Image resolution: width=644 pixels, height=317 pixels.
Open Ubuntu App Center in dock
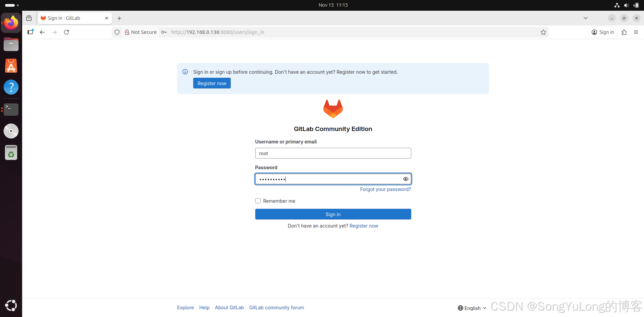click(11, 66)
